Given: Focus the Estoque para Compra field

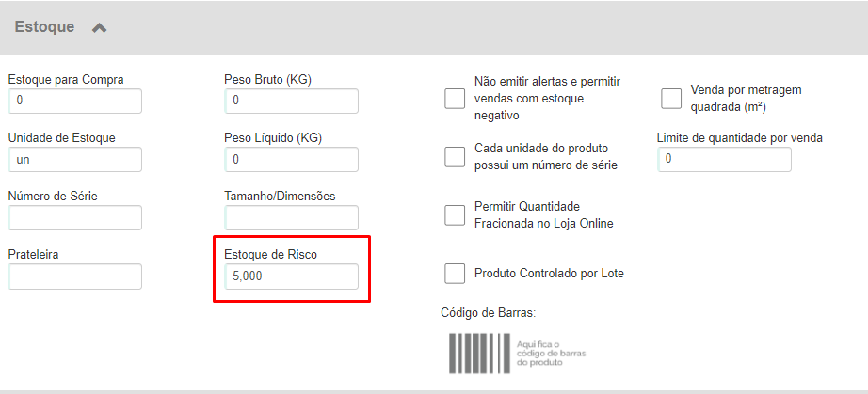Looking at the screenshot, I should 75,102.
